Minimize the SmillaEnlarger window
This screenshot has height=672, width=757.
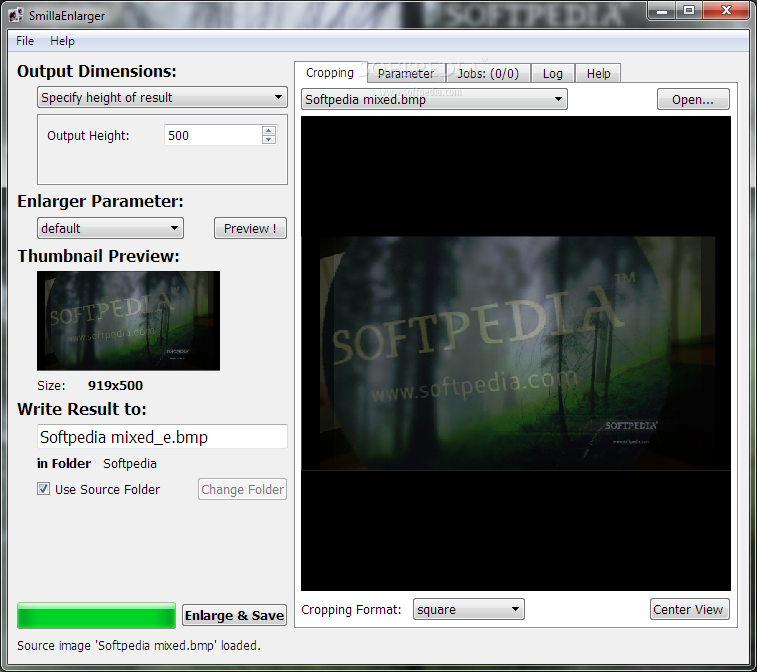point(661,11)
